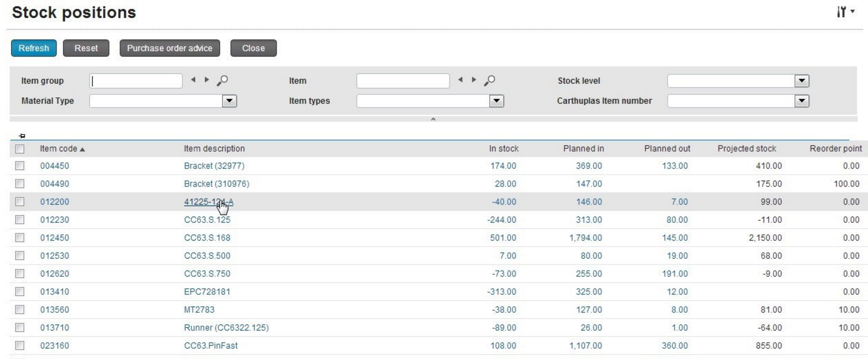Viewport: 868px width, 359px height.
Task: Click previous arrow beside Item field
Action: (460, 80)
